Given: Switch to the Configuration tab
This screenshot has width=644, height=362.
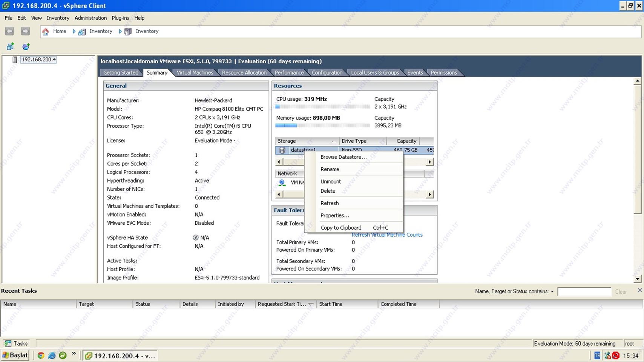Looking at the screenshot, I should 327,72.
